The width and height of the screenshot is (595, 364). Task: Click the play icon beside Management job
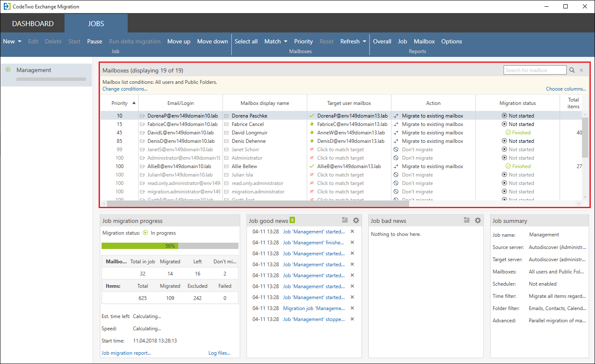(x=8, y=70)
